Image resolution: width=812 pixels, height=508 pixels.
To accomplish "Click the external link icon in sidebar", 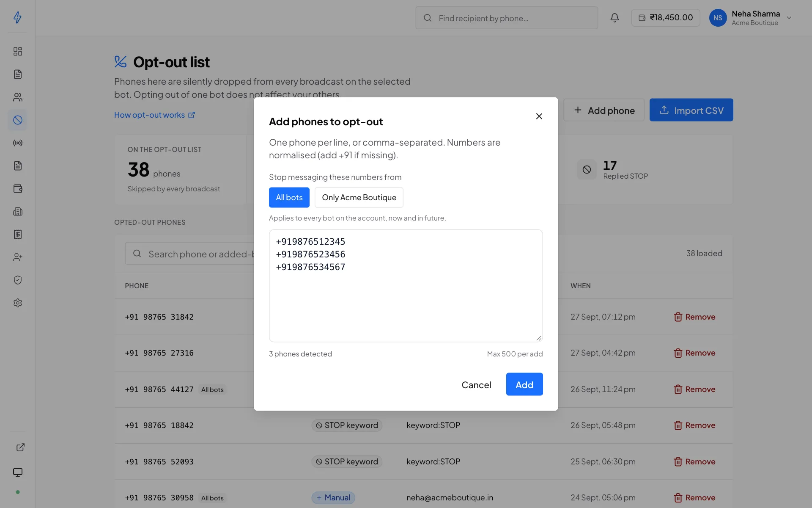I will pos(20,447).
